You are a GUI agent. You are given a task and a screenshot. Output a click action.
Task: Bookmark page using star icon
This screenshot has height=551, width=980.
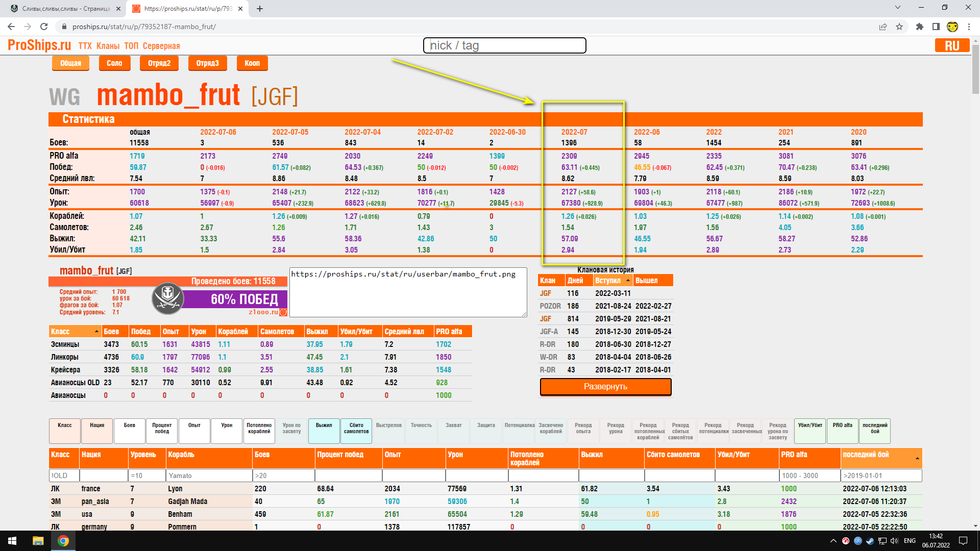point(899,27)
